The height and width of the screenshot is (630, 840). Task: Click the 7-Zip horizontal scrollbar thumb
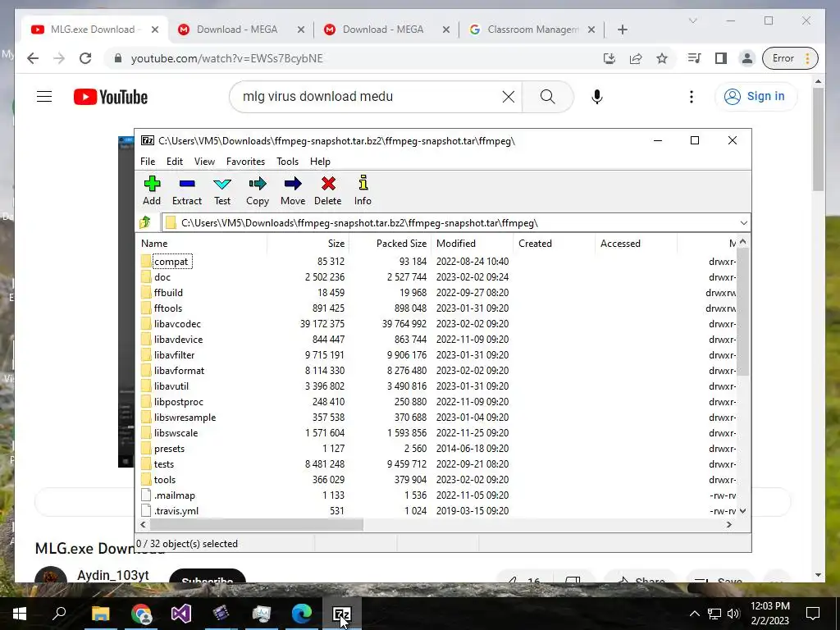[x=256, y=524]
